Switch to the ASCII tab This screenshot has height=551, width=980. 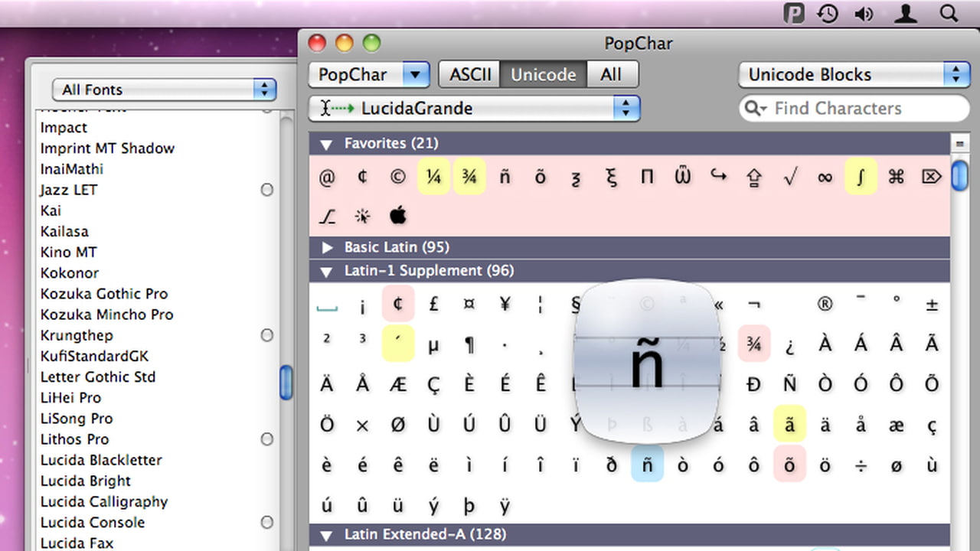(469, 74)
